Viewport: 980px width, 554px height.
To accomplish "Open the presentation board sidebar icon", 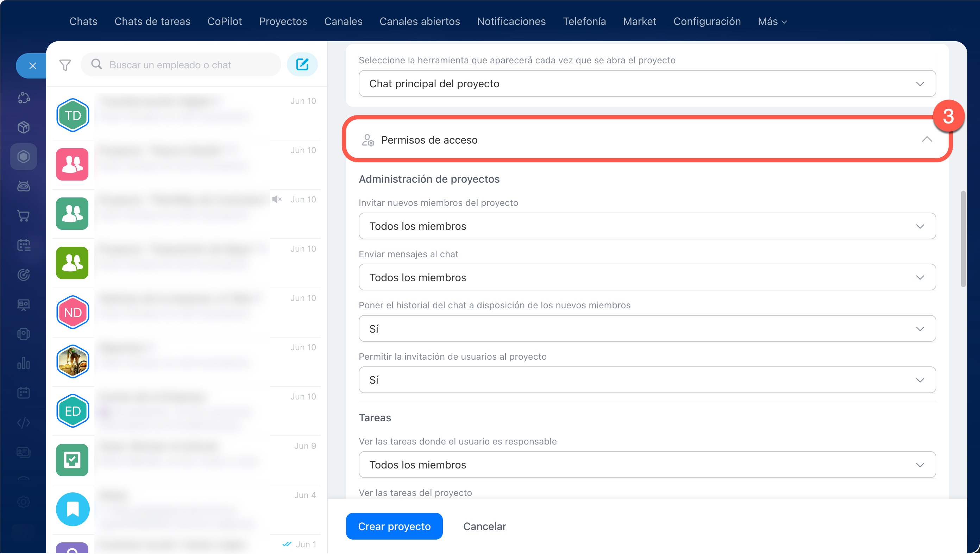I will pyautogui.click(x=24, y=304).
